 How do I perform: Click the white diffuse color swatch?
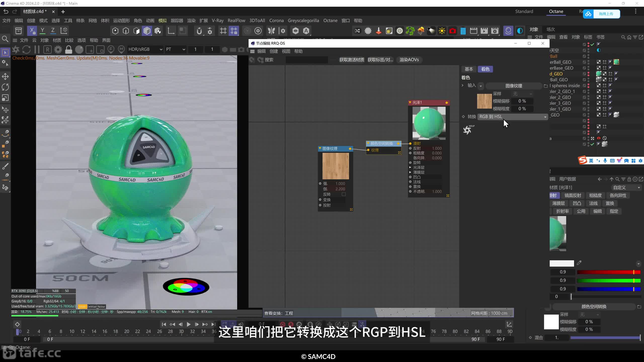561,263
